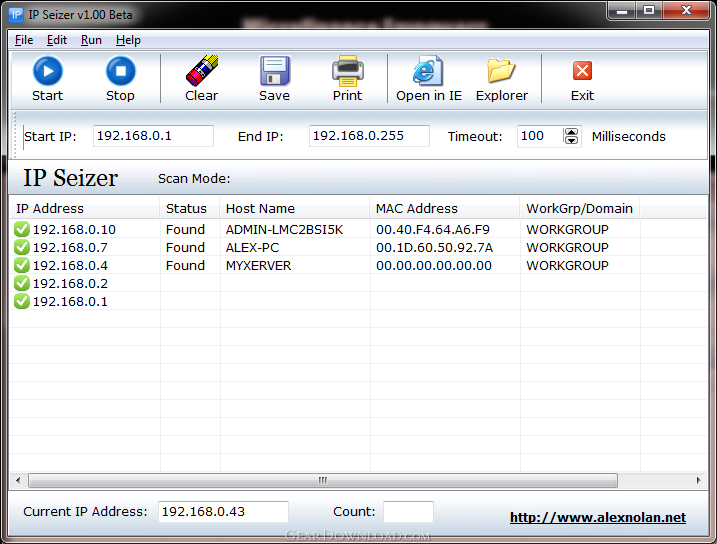
Task: Click the Stop scan icon
Action: coord(121,71)
